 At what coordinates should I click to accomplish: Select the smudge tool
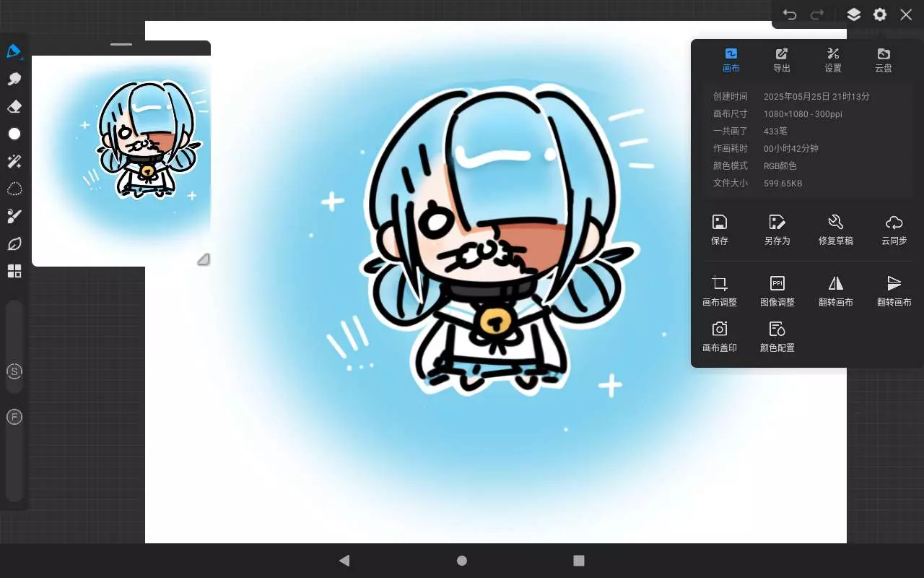[x=14, y=79]
